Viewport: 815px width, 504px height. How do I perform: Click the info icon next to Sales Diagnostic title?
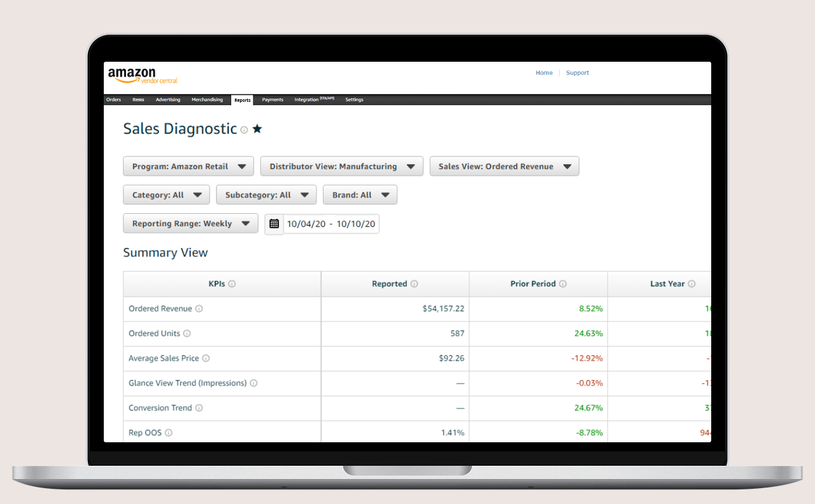point(244,130)
